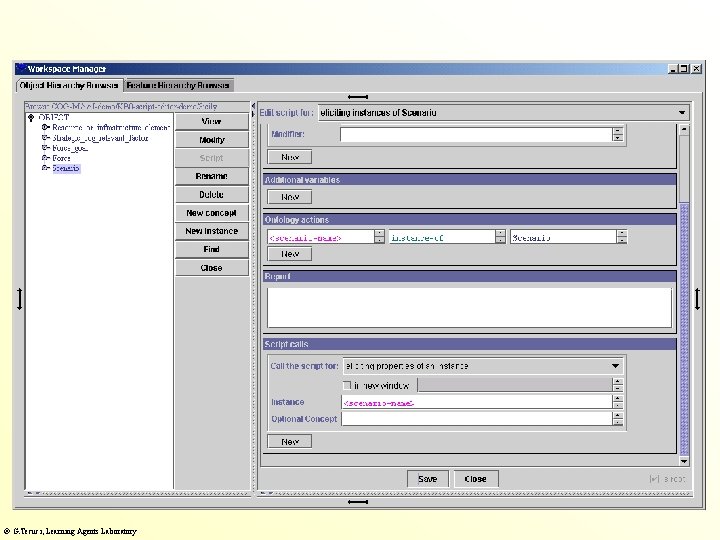This screenshot has height=540, width=720.
Task: Click Close beside the Save button
Action: [476, 479]
